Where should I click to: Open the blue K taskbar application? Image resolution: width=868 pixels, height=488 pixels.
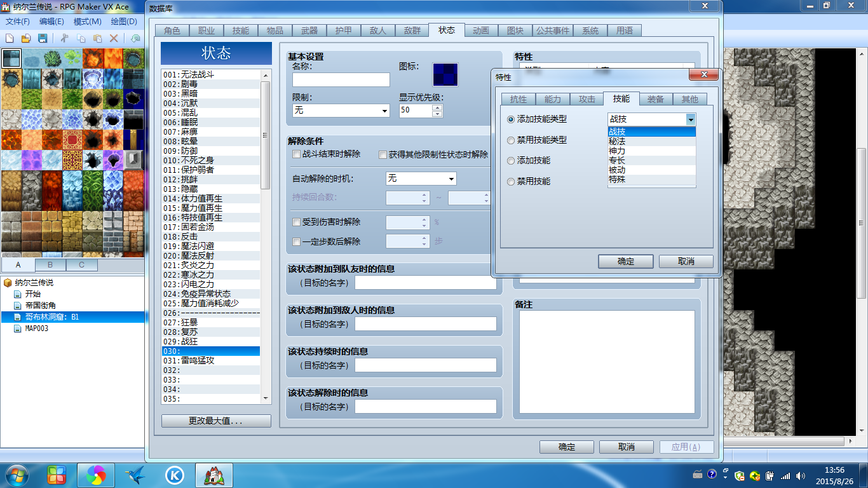[174, 475]
